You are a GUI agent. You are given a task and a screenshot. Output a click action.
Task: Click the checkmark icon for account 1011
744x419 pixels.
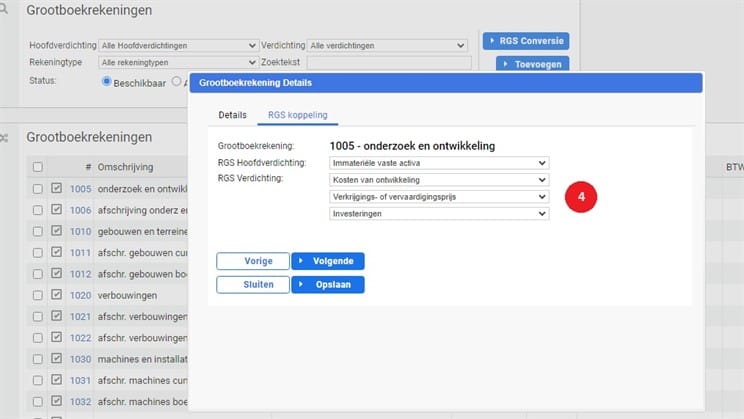pos(56,252)
